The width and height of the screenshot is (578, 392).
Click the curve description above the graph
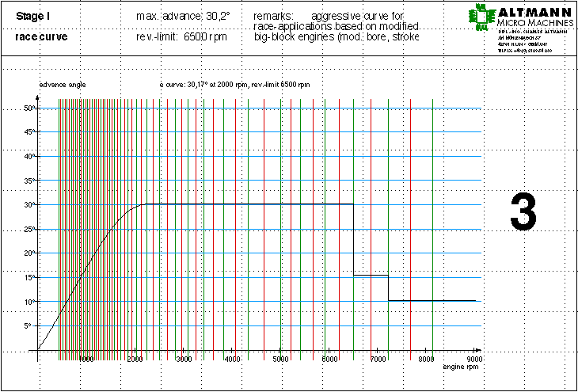234,84
